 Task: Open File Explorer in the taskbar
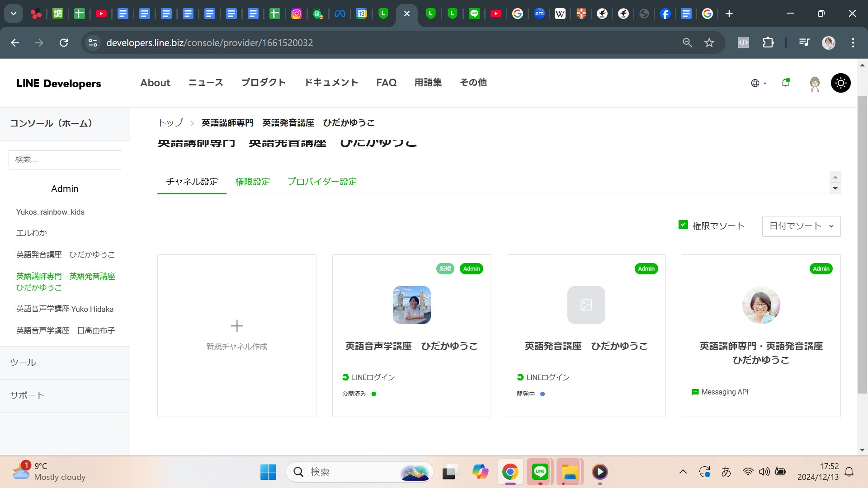[570, 472]
